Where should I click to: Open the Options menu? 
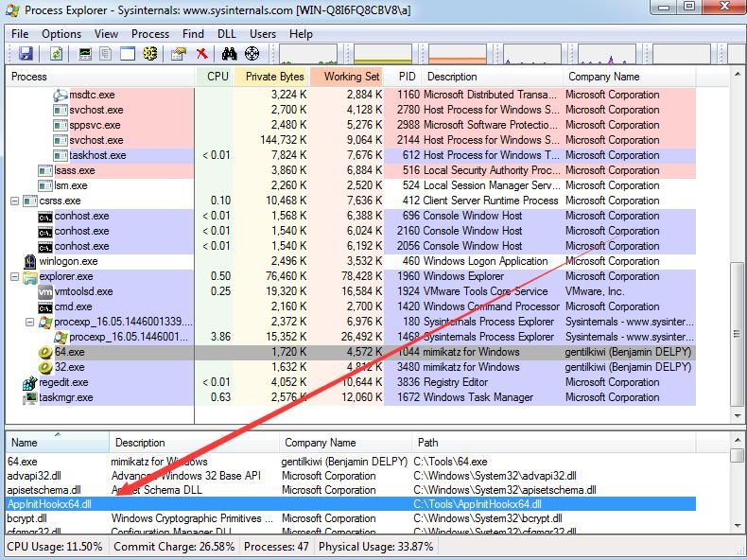(x=61, y=34)
